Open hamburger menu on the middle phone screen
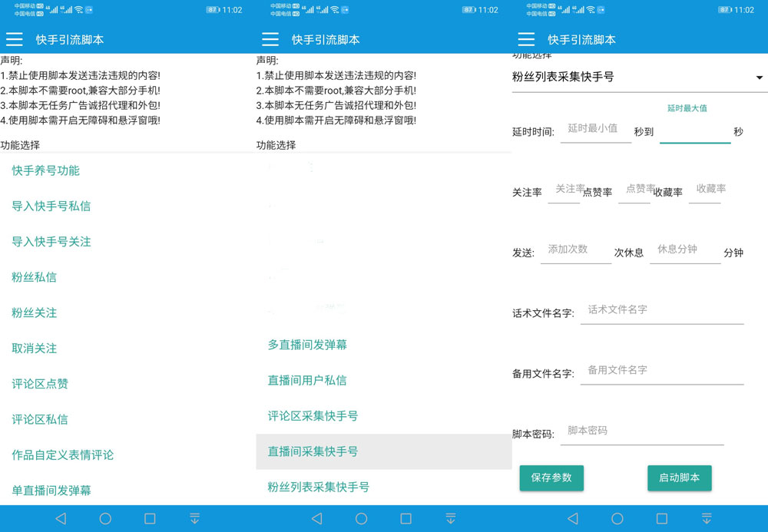768x532 pixels. pos(270,39)
